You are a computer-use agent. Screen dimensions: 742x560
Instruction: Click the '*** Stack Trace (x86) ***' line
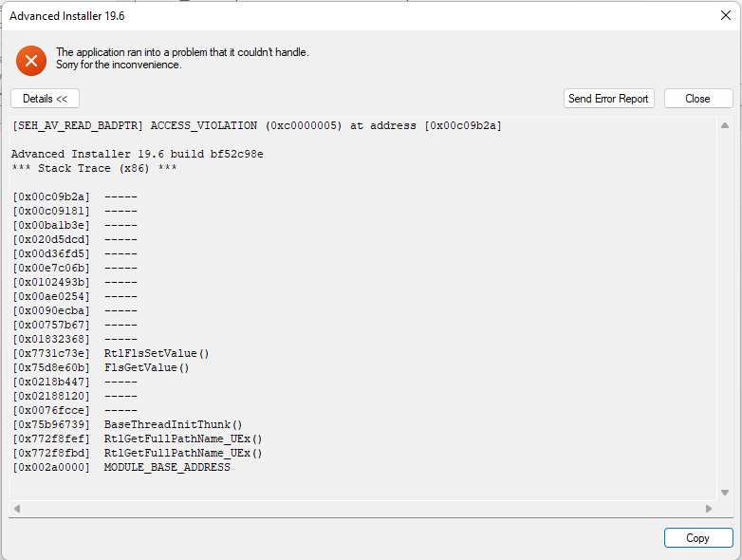coord(94,169)
